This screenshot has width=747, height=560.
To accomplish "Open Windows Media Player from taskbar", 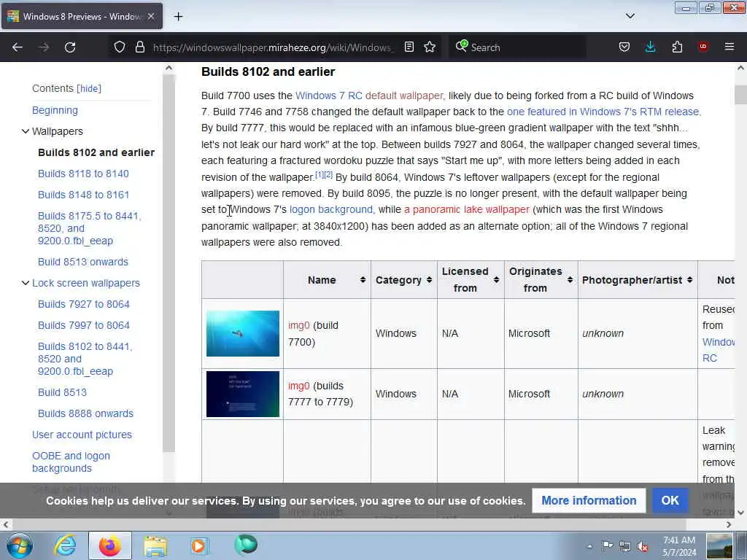I will (199, 545).
